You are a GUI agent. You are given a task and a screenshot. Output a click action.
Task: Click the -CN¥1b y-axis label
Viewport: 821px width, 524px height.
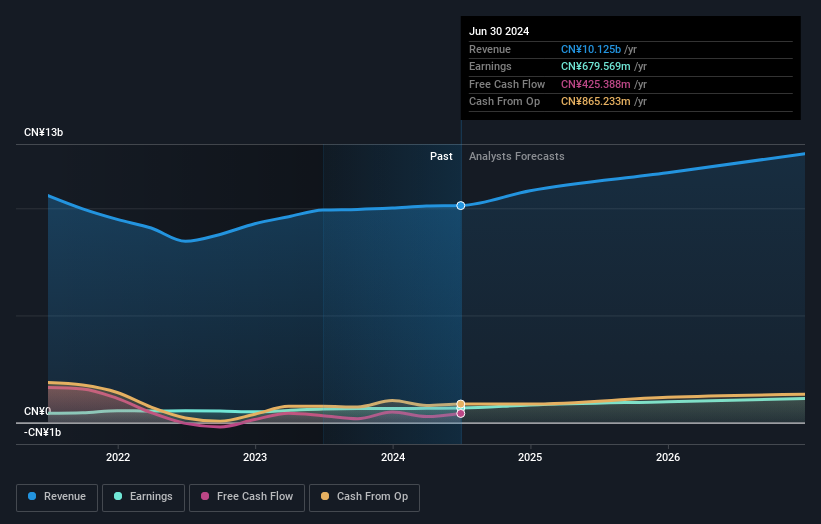tap(42, 432)
